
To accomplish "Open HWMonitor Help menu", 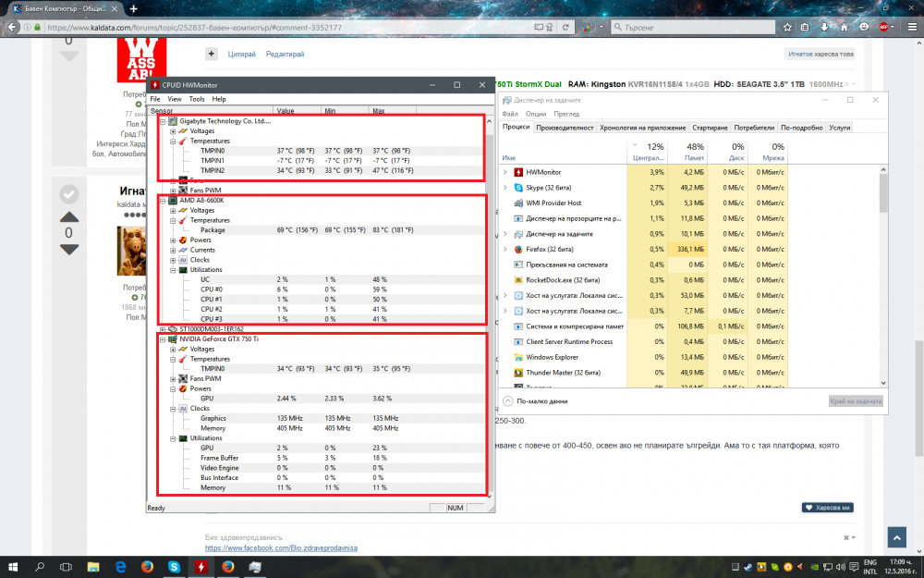I will click(219, 99).
